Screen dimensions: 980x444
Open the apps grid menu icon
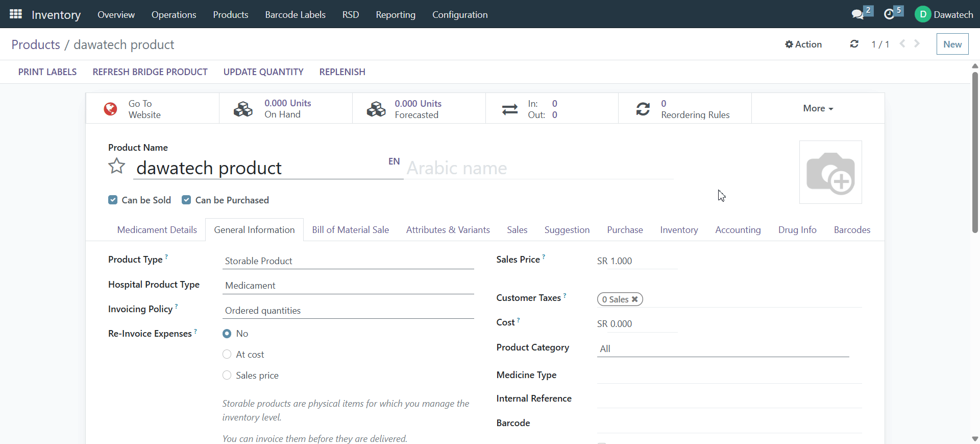[16, 14]
